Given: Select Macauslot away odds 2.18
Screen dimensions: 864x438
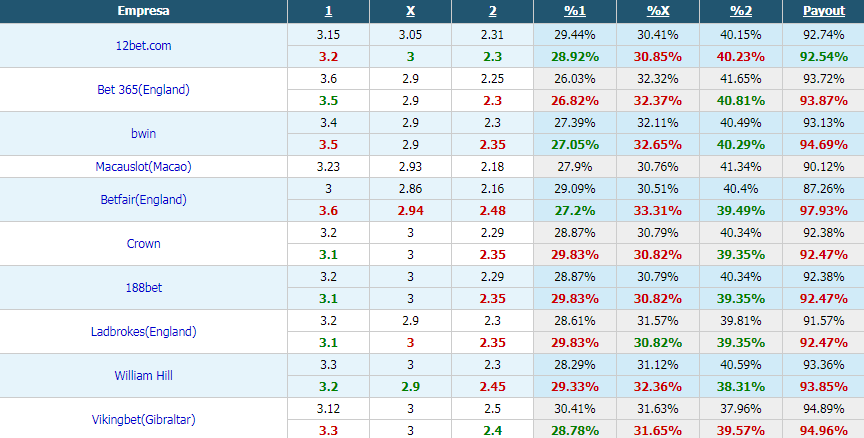Looking at the screenshot, I should click(x=493, y=167).
